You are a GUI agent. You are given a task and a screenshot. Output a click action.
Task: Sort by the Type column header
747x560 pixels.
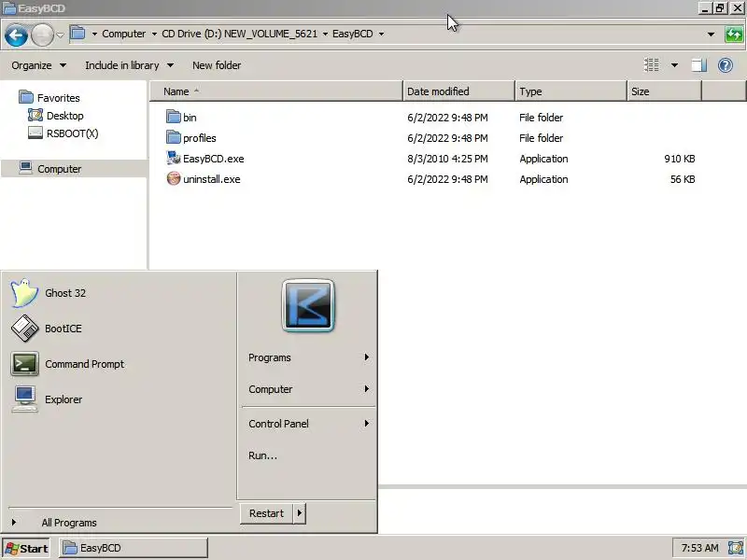[x=571, y=91]
